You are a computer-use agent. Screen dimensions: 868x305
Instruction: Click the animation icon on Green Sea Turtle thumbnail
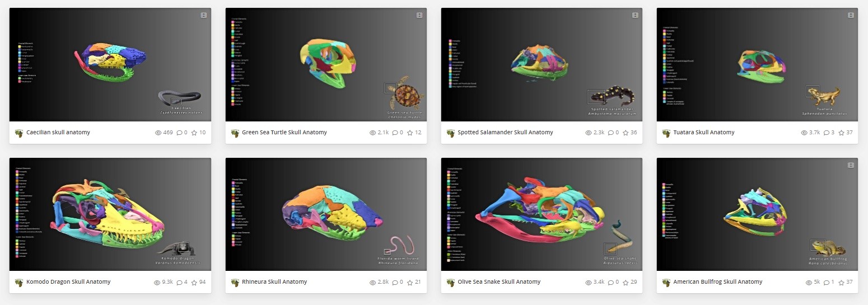(x=419, y=15)
